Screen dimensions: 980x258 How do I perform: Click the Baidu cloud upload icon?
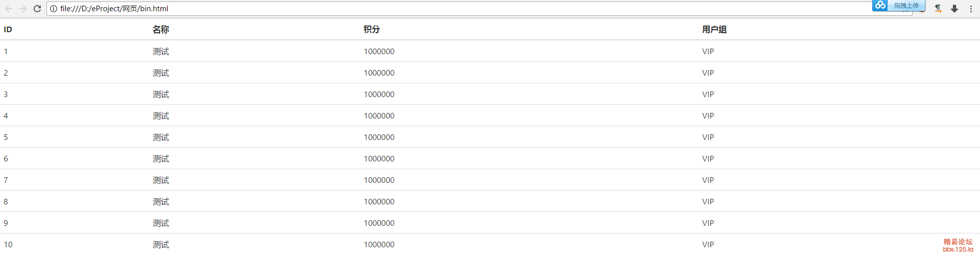(880, 5)
